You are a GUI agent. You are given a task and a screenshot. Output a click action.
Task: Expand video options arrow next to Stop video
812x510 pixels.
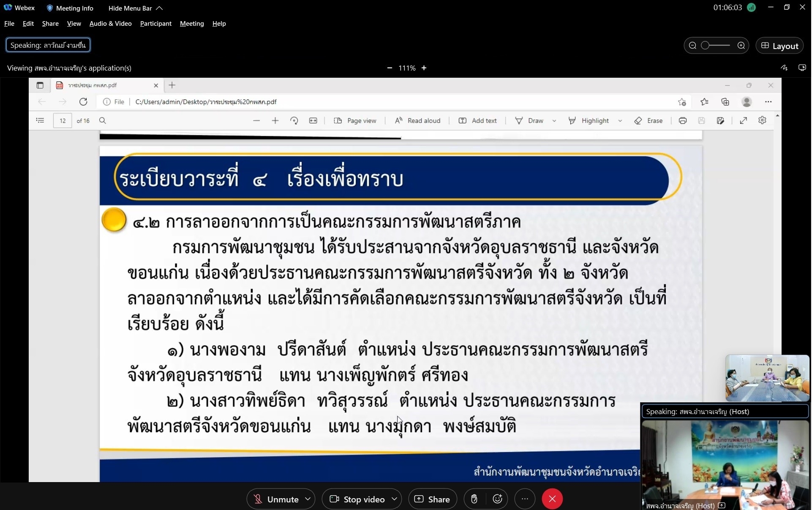point(395,499)
